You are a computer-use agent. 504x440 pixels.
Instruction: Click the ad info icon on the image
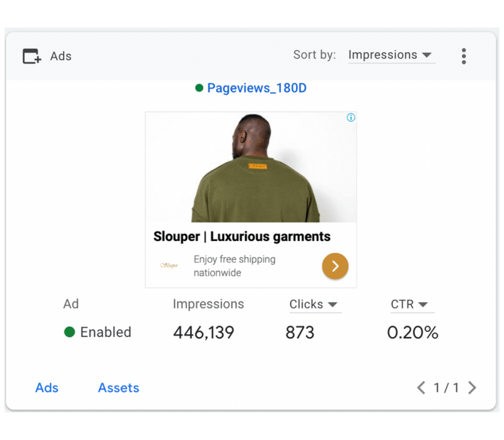coord(351,117)
